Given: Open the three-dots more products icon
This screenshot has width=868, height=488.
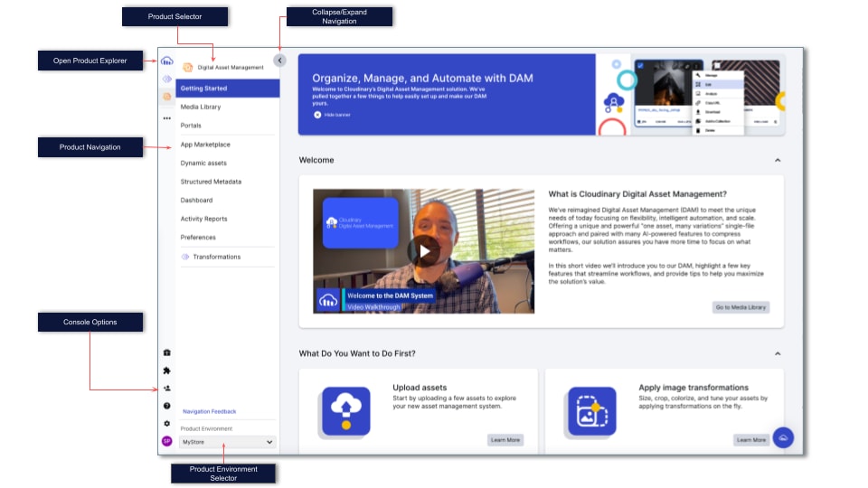Looking at the screenshot, I should tap(166, 117).
